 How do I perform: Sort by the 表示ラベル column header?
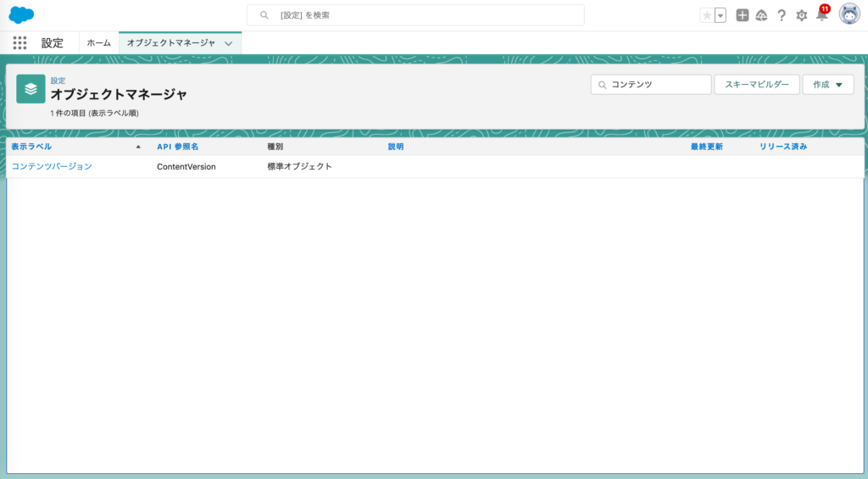[31, 147]
